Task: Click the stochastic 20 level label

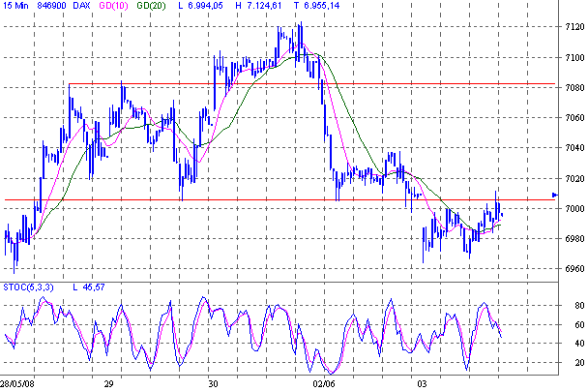Action: [x=579, y=363]
